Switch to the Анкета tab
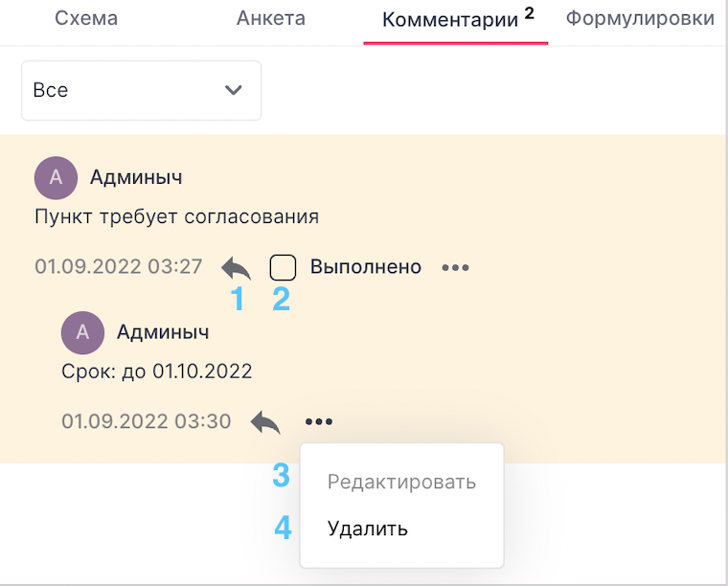728x586 pixels. pos(271,18)
